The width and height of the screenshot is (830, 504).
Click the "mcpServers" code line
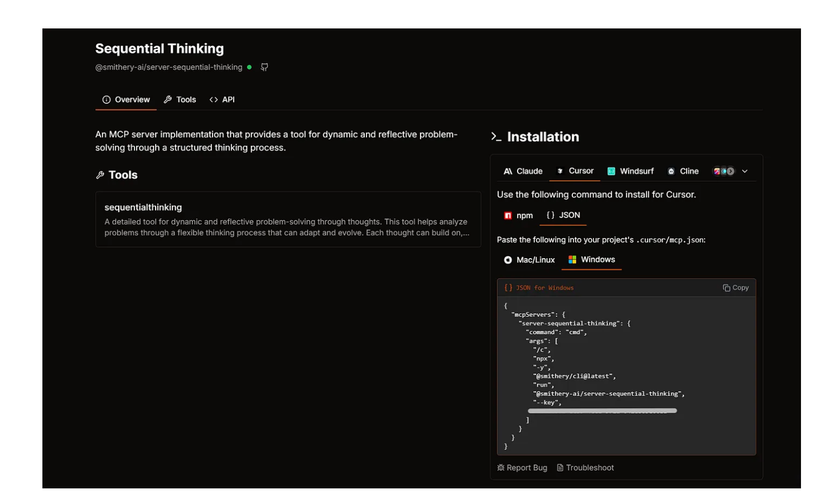click(538, 314)
